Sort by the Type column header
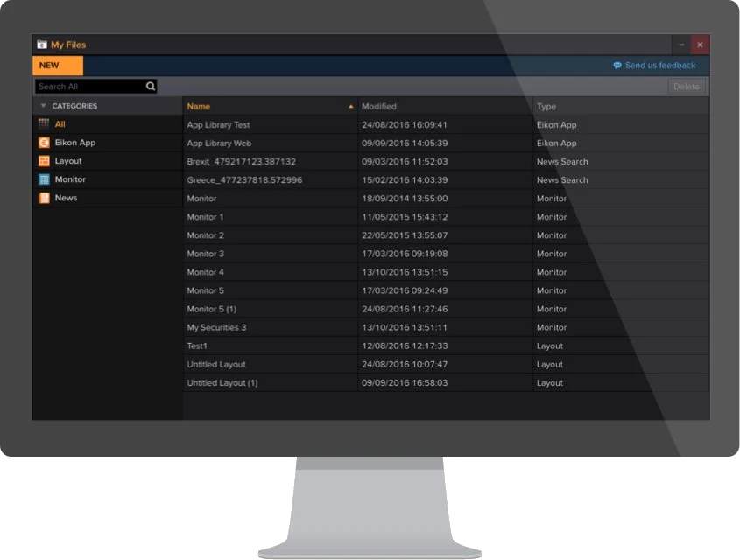Viewport: 740px width, 560px height. [546, 107]
